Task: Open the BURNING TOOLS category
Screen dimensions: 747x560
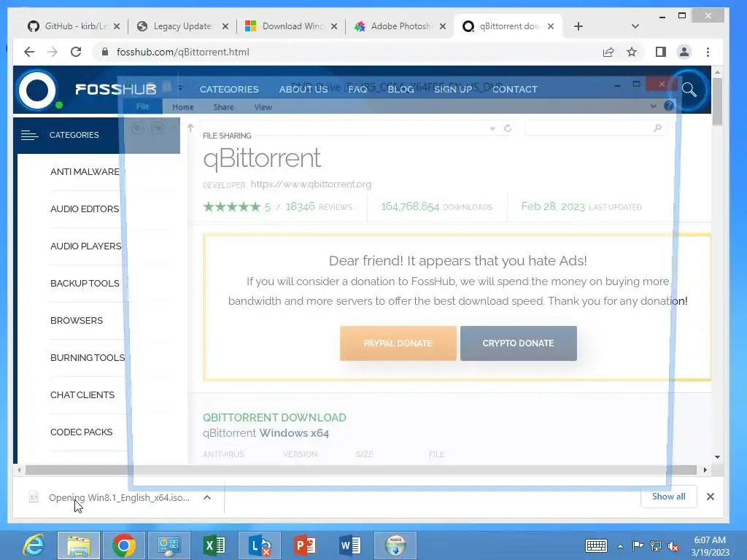Action: (x=88, y=357)
